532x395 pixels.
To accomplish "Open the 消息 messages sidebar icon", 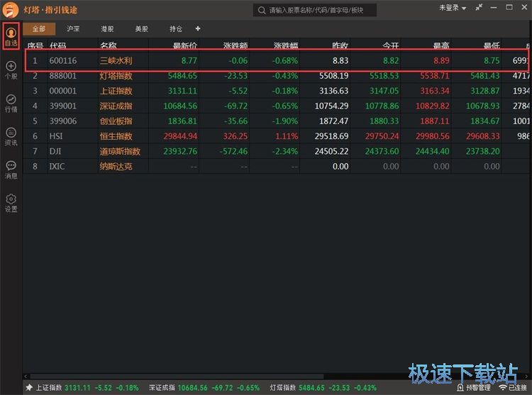I will coord(11,169).
